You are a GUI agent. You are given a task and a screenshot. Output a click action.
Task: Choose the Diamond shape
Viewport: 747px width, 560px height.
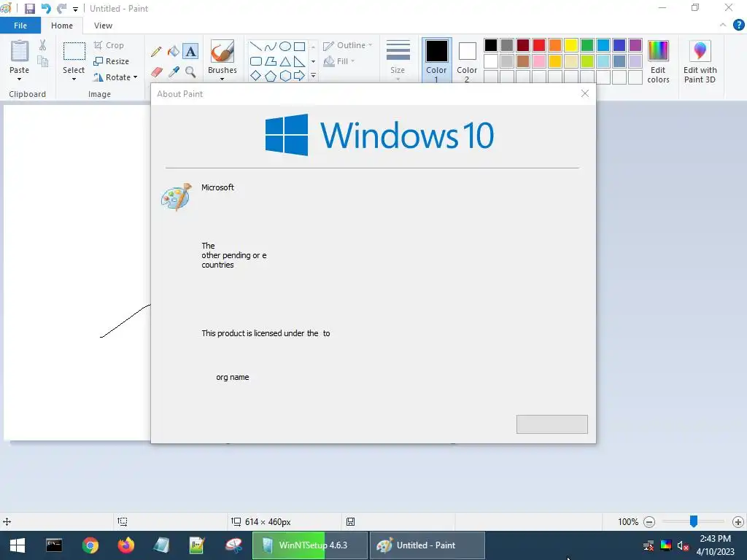256,76
